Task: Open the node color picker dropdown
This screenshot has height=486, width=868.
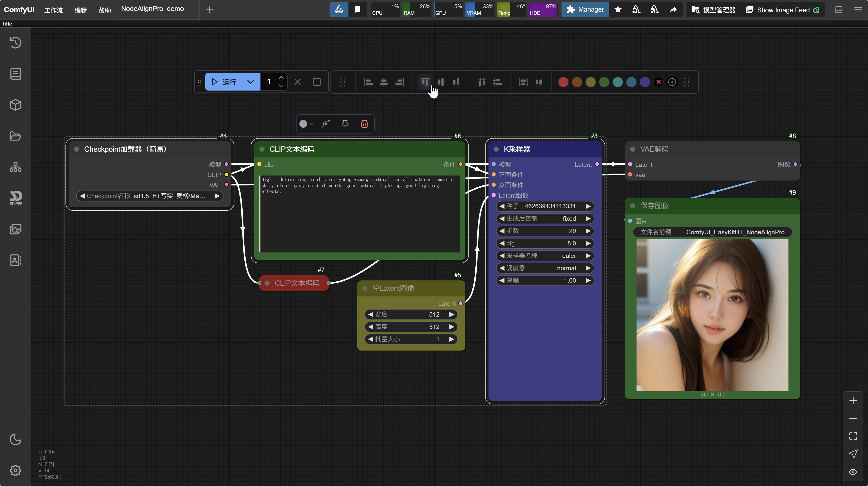Action: click(306, 124)
